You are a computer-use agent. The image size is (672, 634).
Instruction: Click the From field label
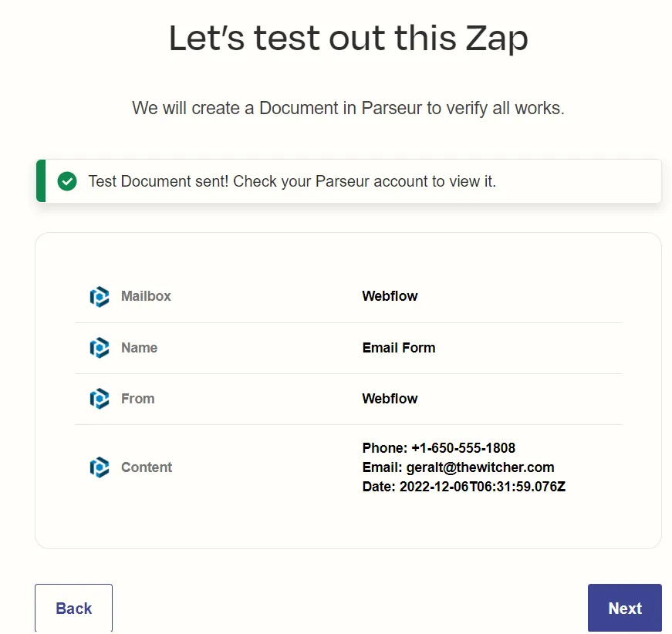138,399
